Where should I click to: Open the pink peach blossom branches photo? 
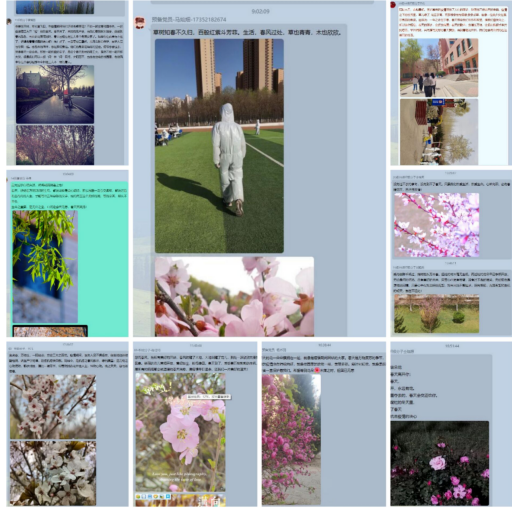click(437, 225)
